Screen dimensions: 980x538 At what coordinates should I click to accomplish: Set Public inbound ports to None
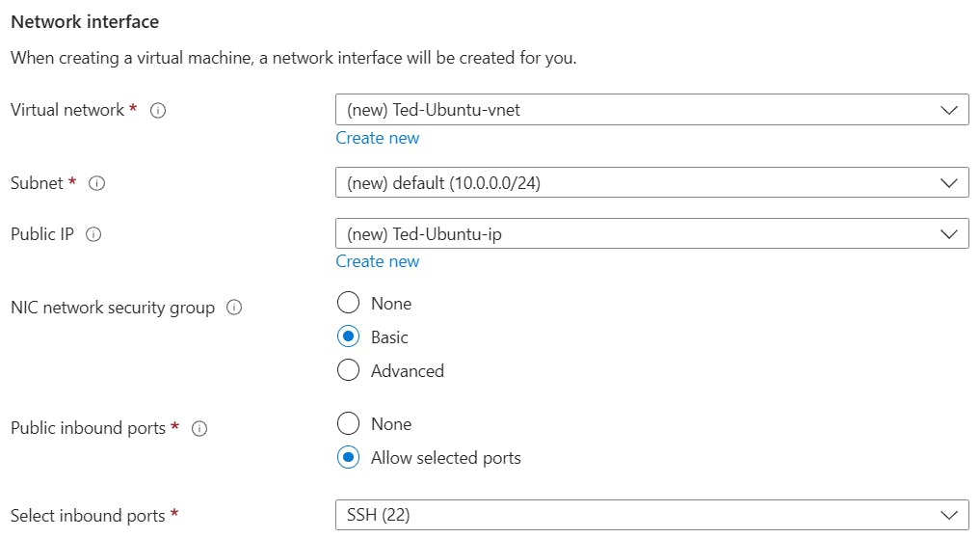click(x=349, y=424)
